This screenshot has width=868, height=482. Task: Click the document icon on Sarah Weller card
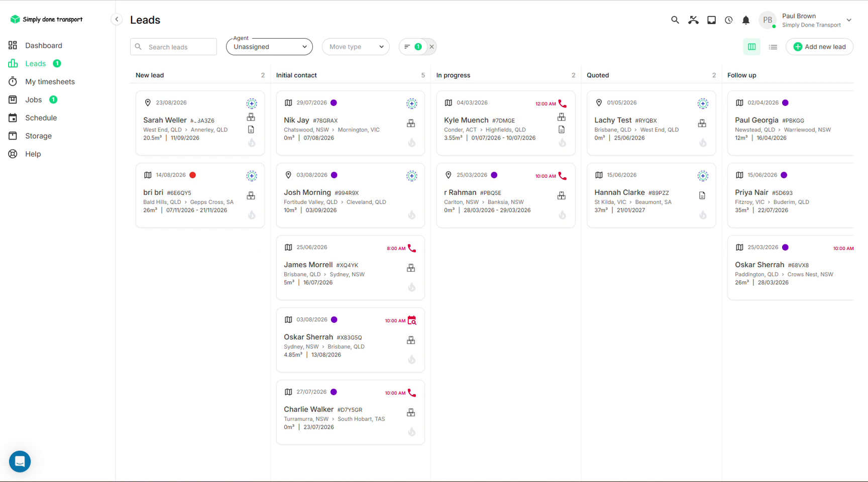(251, 130)
